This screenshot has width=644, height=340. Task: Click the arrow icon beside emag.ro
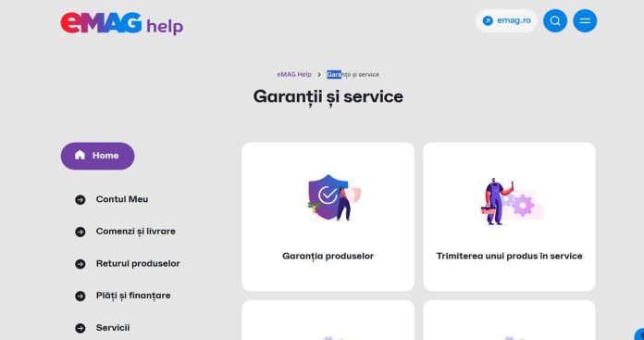click(488, 20)
